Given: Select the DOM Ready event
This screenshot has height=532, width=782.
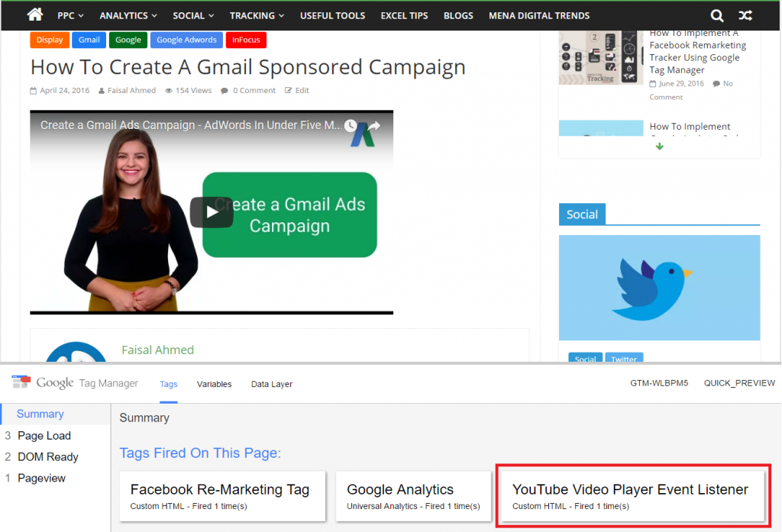Looking at the screenshot, I should point(48,456).
